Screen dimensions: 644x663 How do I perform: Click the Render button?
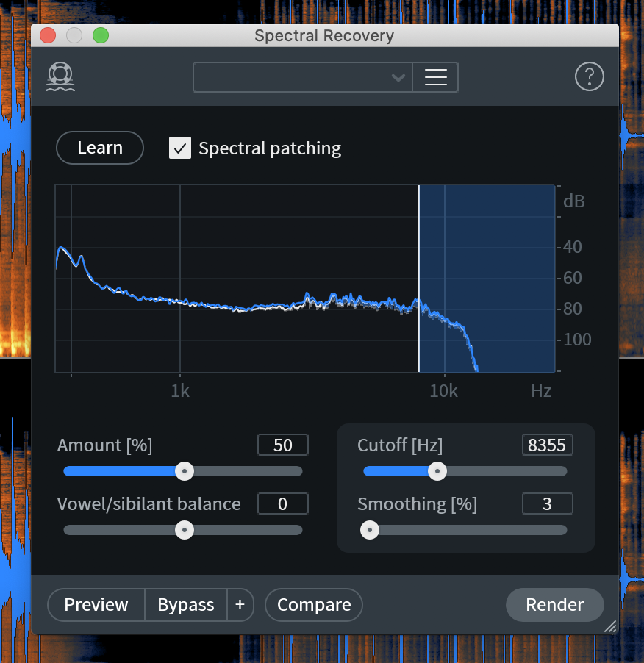click(554, 604)
